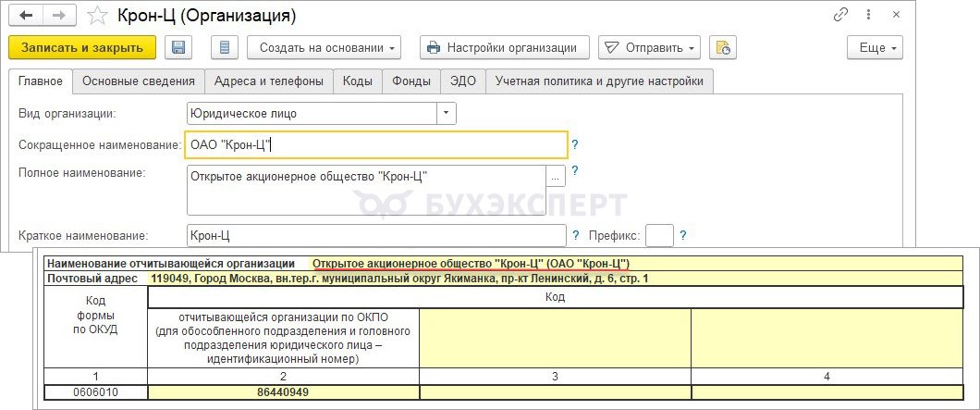The height and width of the screenshot is (410, 980).
Task: Copy link with the chain icon
Action: pyautogui.click(x=840, y=16)
